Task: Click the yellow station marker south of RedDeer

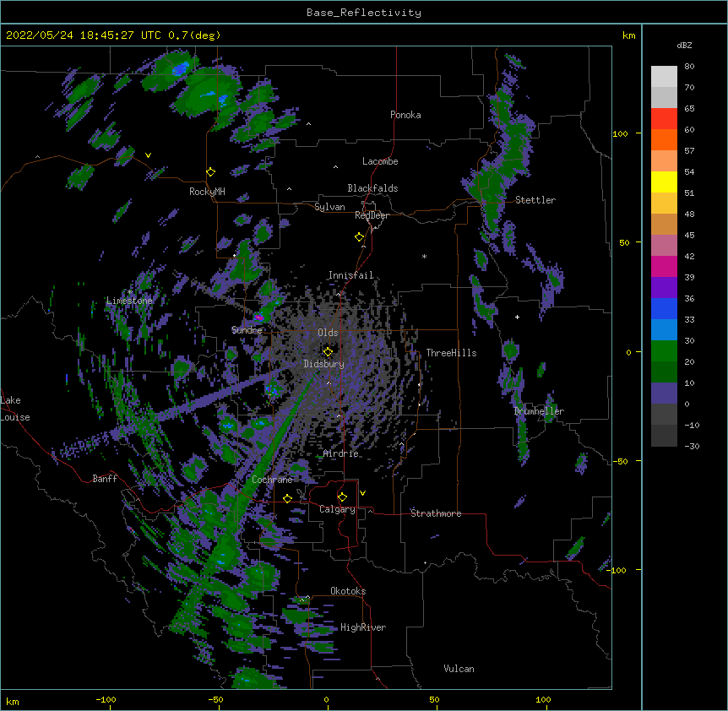Action: pos(360,237)
